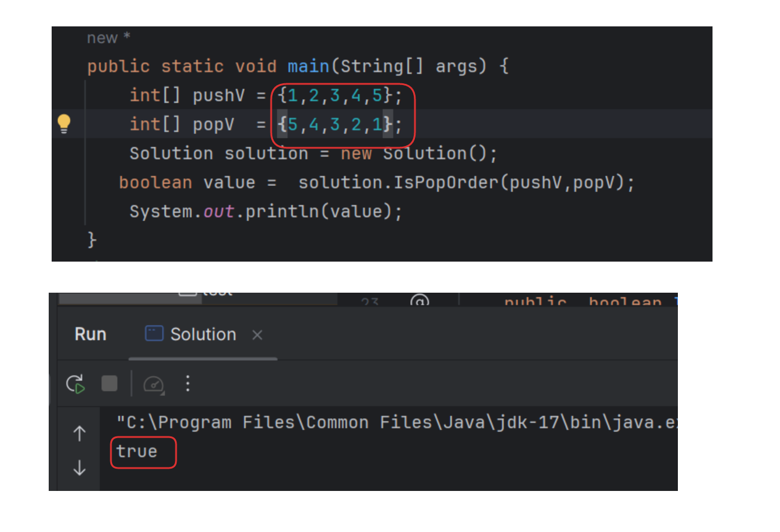Image resolution: width=780 pixels, height=532 pixels.
Task: Click the 'out' field in System.out
Action: (219, 212)
